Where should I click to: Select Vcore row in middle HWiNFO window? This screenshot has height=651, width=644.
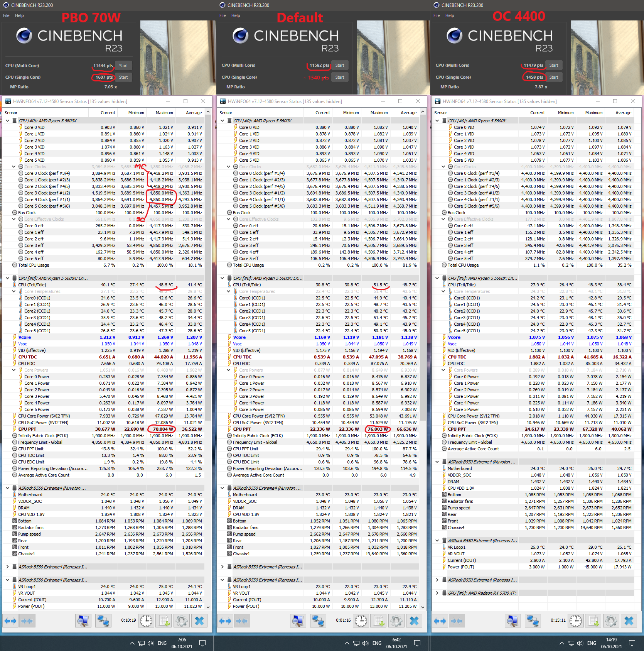pyautogui.click(x=318, y=337)
